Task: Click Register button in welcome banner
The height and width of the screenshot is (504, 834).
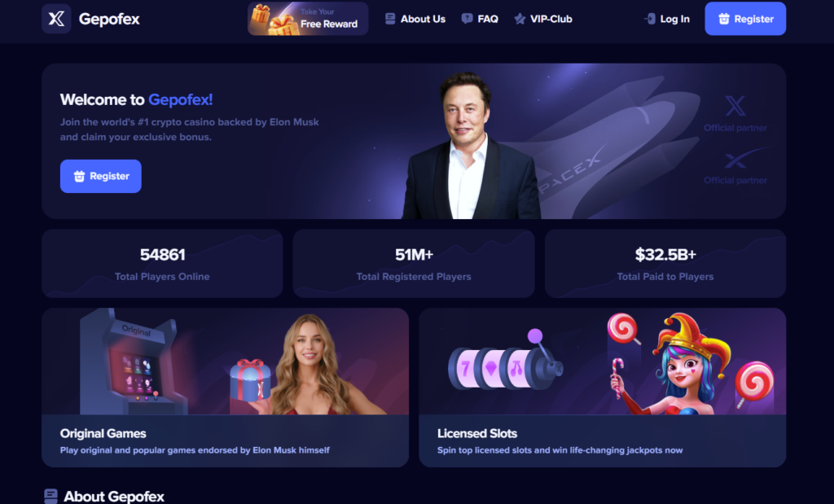Action: (100, 176)
